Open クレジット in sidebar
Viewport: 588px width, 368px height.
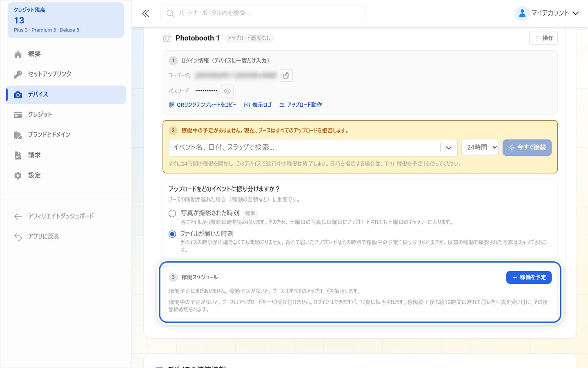pyautogui.click(x=66, y=115)
